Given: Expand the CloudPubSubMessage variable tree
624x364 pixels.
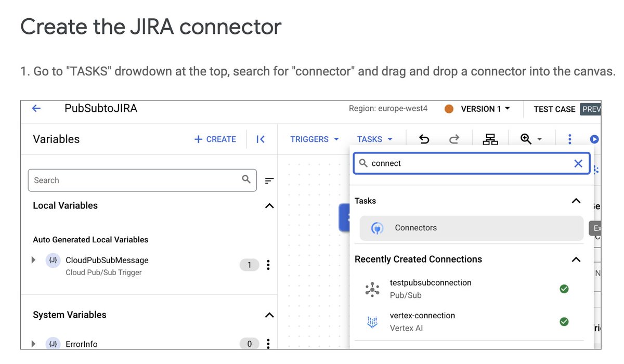Looking at the screenshot, I should (x=33, y=260).
